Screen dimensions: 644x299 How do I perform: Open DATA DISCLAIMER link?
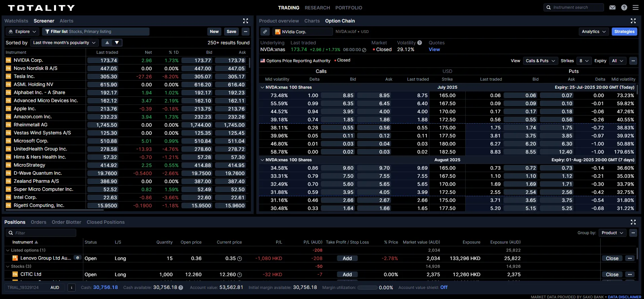coord(625,297)
